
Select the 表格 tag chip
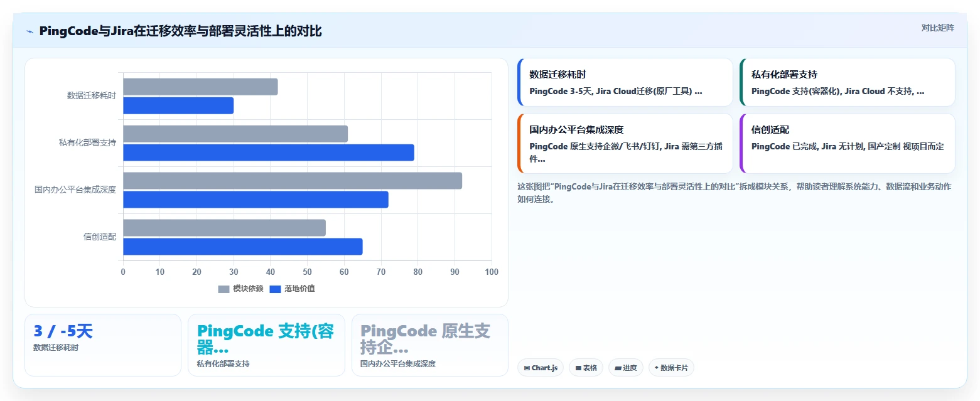click(586, 368)
